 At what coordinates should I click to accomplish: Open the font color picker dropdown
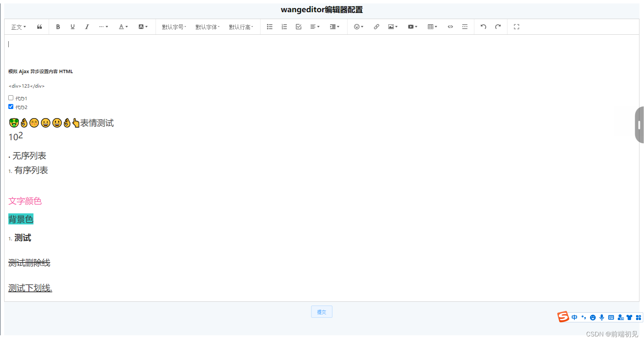coord(123,27)
